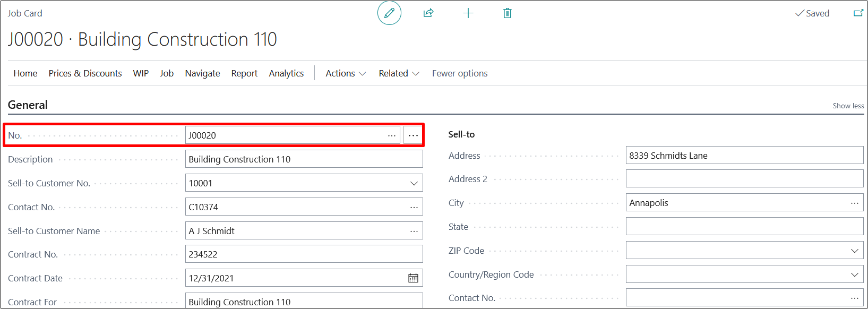Click the Contact No. C10374 lookup ellipsis
This screenshot has height=309, width=868.
click(414, 207)
